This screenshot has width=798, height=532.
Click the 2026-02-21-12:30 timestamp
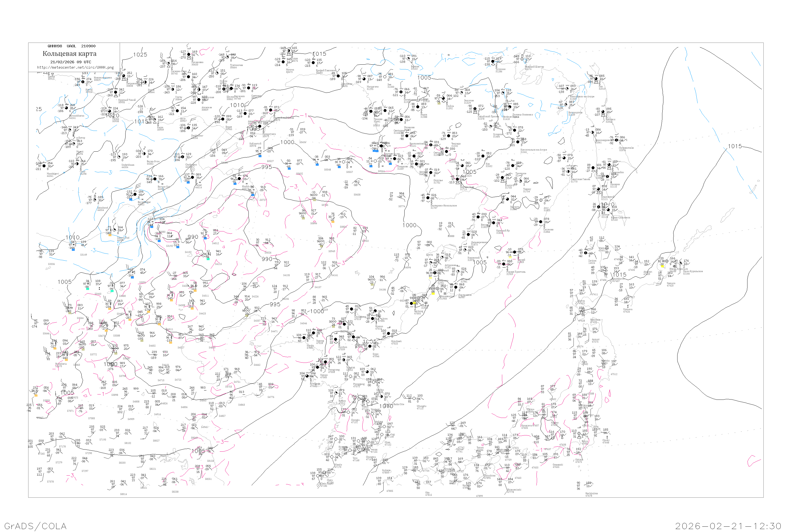[x=728, y=526]
